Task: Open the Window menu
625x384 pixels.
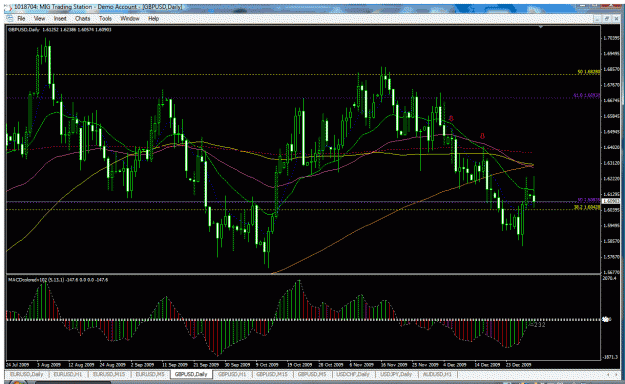Action: click(130, 19)
